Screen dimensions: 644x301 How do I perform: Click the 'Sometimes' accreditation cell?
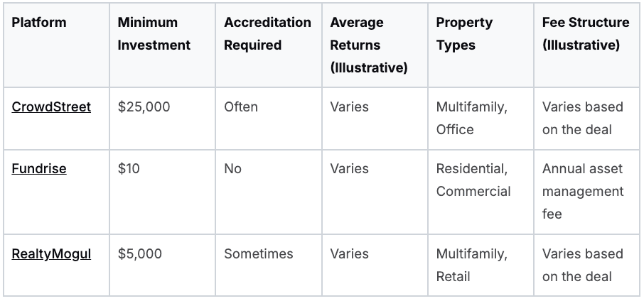point(258,254)
